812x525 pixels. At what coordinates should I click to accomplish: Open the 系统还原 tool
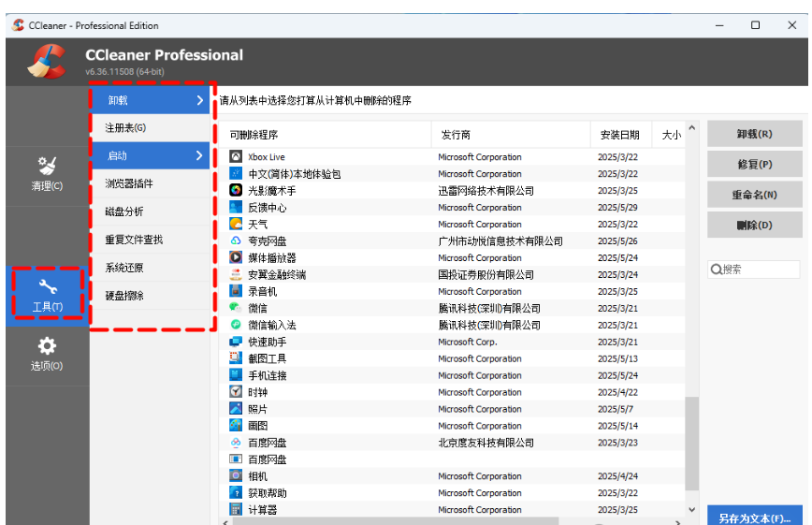coord(151,268)
